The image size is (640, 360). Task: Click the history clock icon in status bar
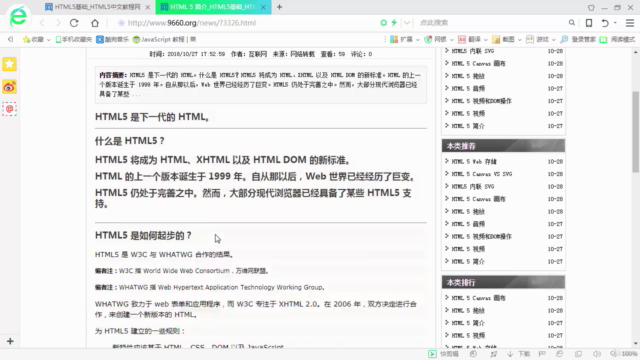[x=473, y=354]
